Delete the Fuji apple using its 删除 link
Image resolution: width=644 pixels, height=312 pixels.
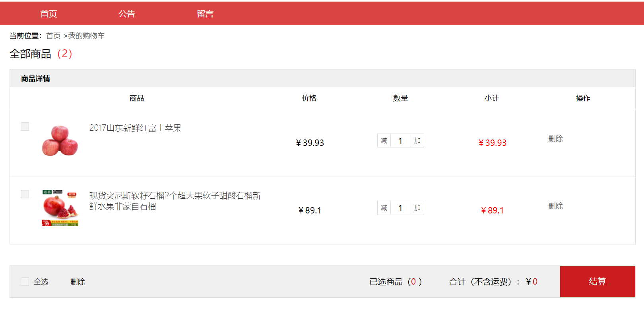tap(555, 139)
